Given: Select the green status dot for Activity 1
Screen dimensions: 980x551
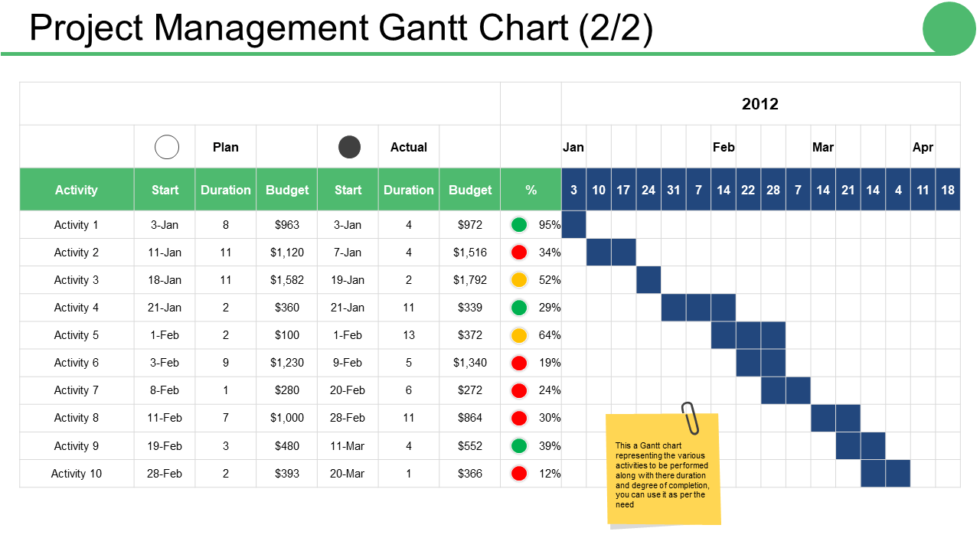Looking at the screenshot, I should (x=519, y=225).
